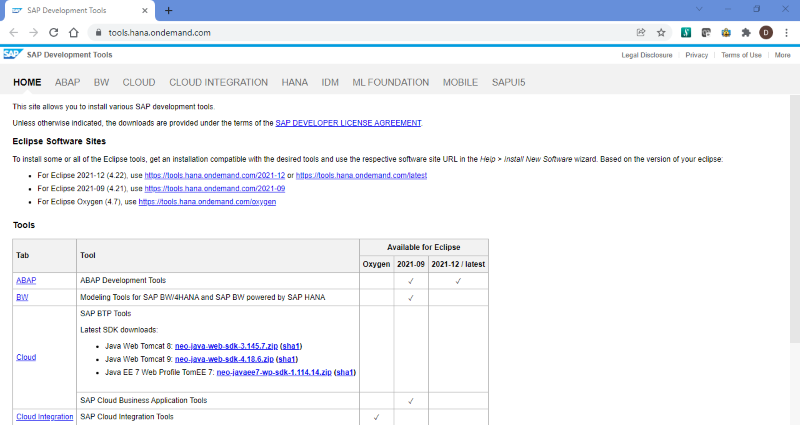Open the IDM navigation tab

point(330,82)
